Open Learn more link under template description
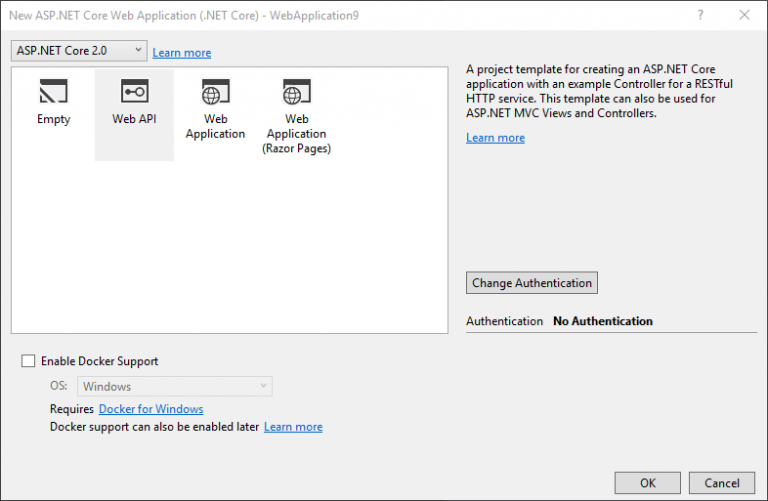 (495, 138)
